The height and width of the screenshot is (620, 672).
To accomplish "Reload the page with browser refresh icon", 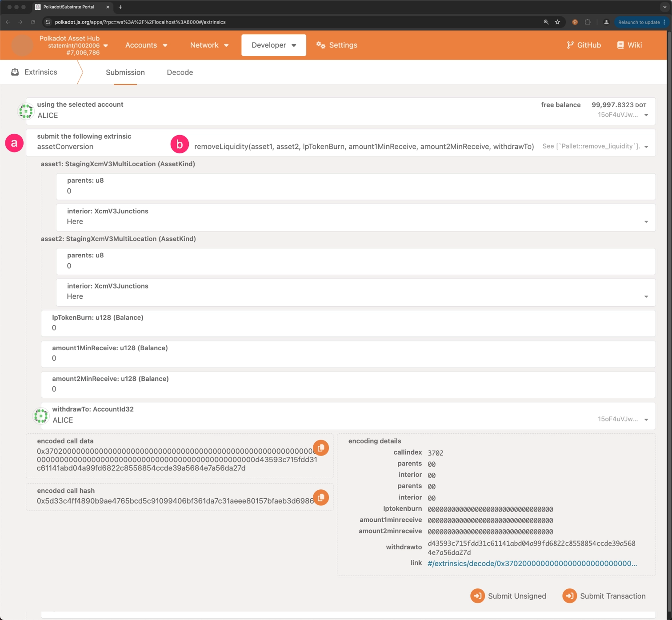I will (33, 22).
